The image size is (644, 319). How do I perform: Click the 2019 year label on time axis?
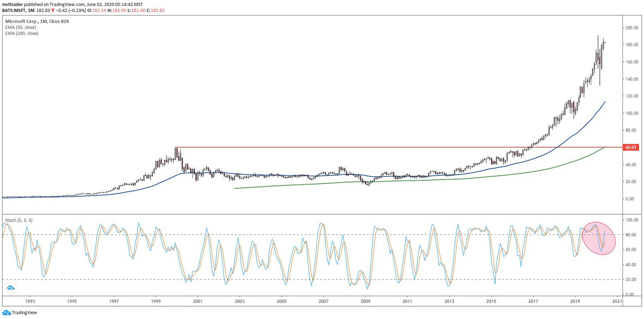pos(575,302)
